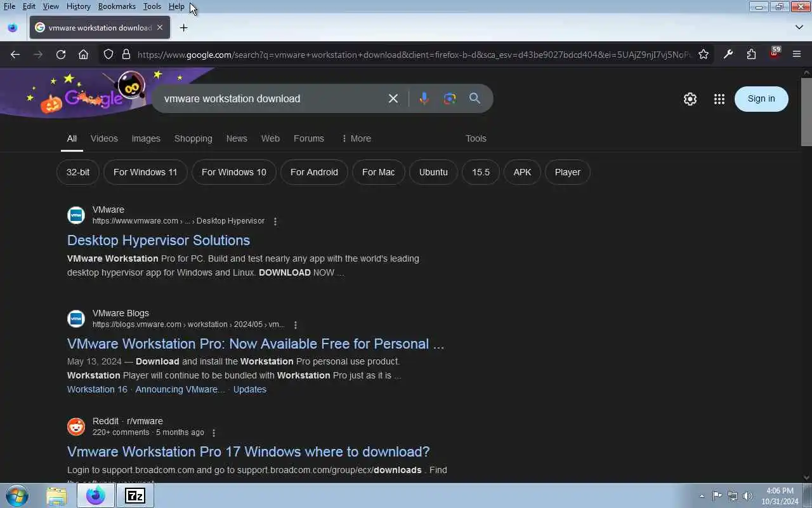Open the Firefox home page
812x508 pixels.
point(83,55)
